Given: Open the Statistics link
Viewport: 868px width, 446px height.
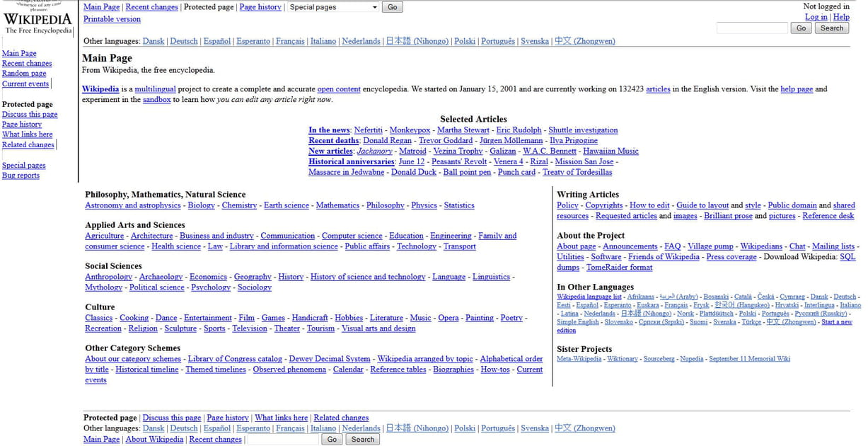Looking at the screenshot, I should pos(459,205).
